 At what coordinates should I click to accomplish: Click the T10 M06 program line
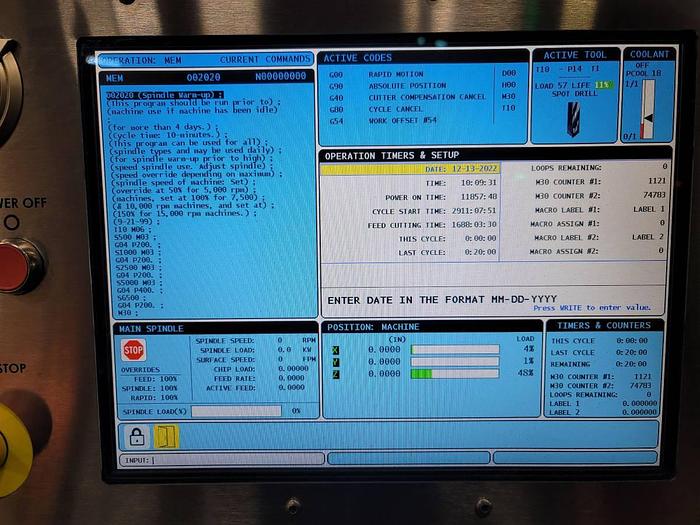tap(132, 229)
